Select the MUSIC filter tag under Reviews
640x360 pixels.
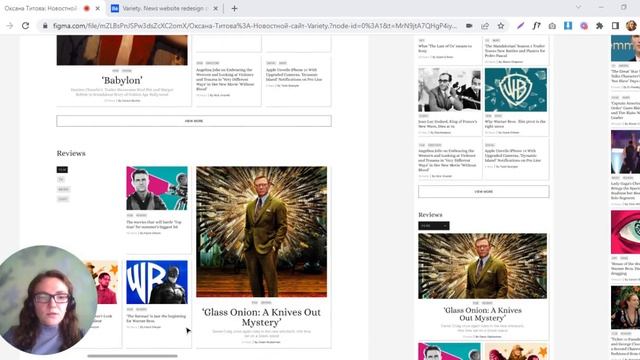(x=63, y=189)
